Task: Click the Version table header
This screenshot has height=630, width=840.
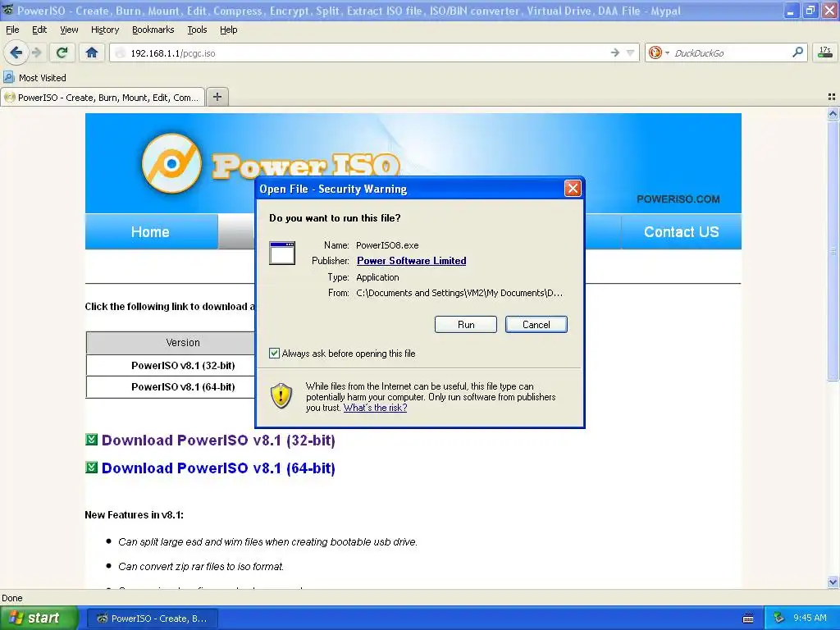Action: [183, 343]
